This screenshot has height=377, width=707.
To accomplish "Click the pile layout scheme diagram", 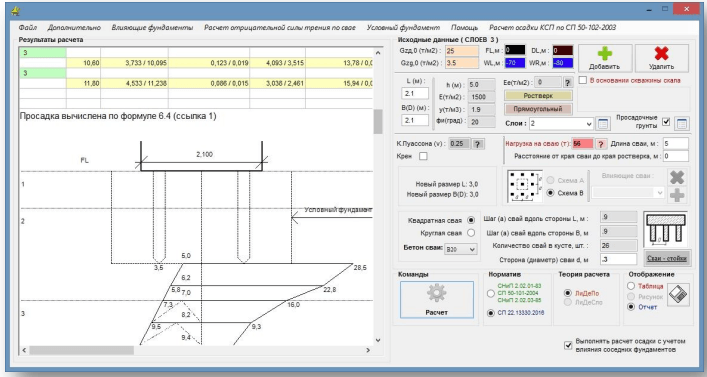I will pos(525,186).
